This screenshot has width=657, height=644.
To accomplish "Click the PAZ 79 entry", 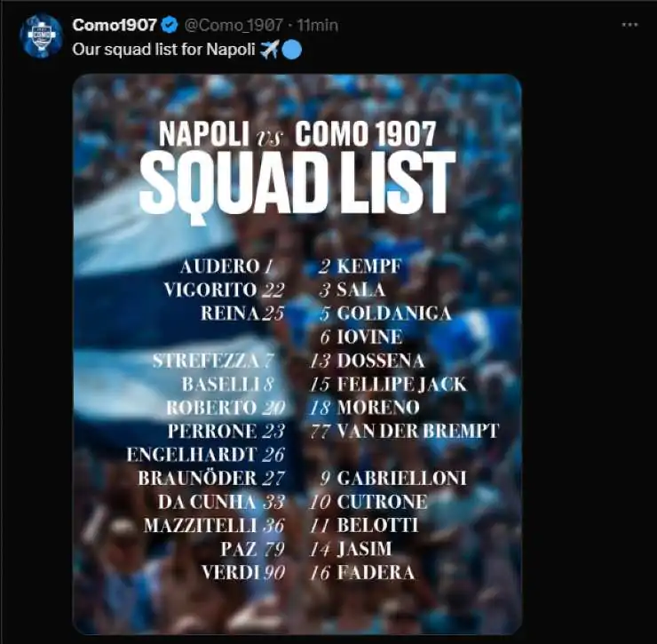I will tap(252, 549).
